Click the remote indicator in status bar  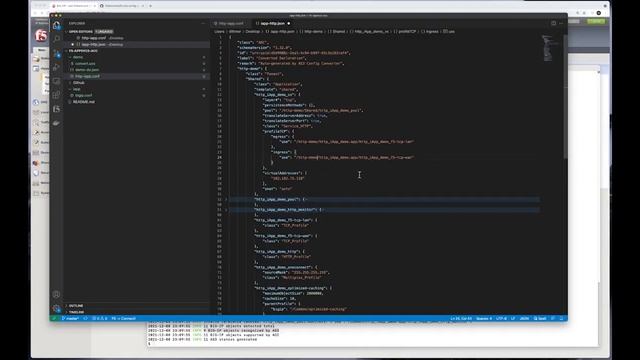[54, 318]
